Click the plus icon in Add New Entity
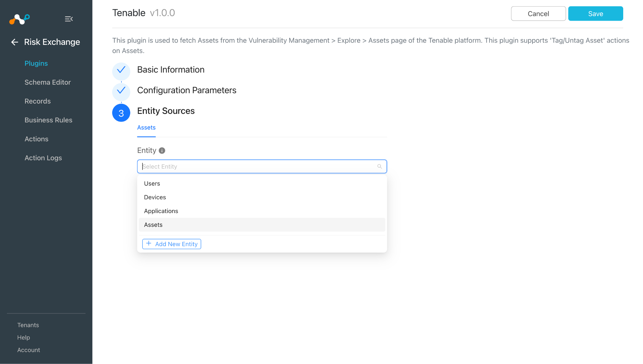The image size is (643, 364). coord(149,244)
